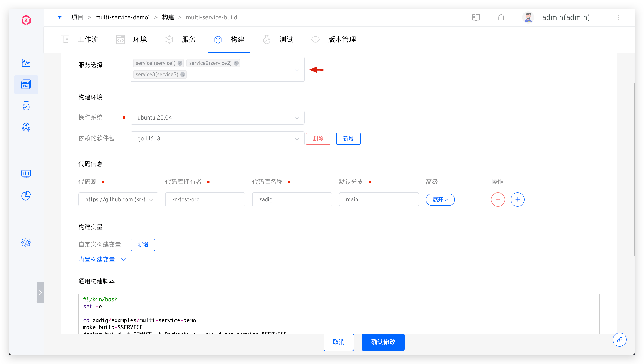The height and width of the screenshot is (364, 644).
Task: Open the top-right three-dot menu
Action: 619,17
